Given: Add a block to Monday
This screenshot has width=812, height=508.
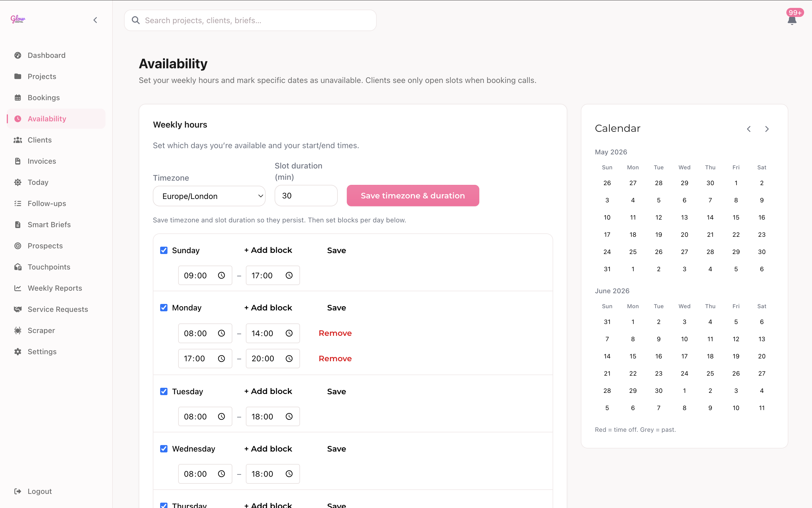Looking at the screenshot, I should coord(268,308).
